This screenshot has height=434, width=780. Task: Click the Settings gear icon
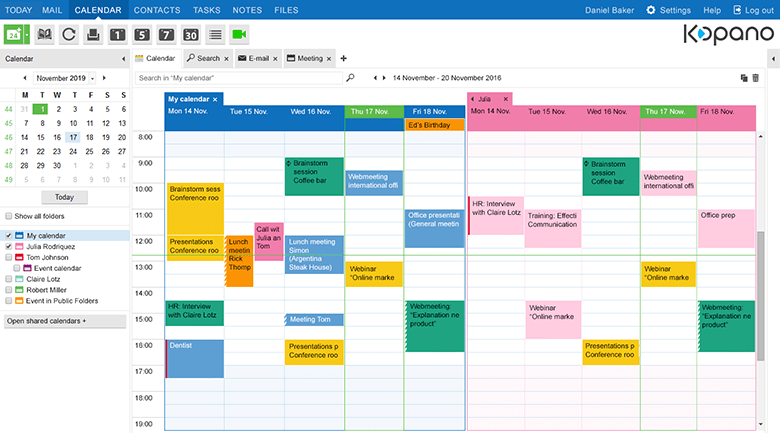coord(651,10)
